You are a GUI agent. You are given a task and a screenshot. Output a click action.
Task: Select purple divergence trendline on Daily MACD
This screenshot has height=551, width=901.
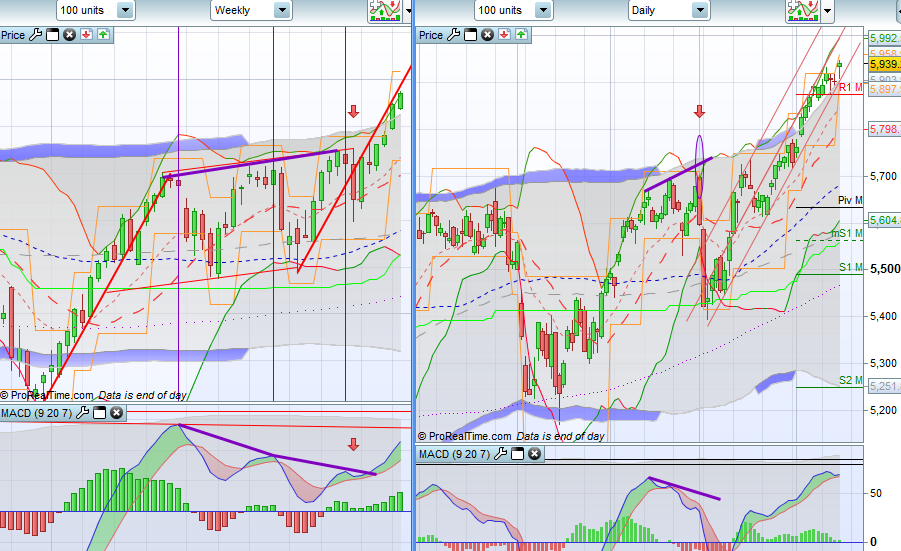[684, 488]
